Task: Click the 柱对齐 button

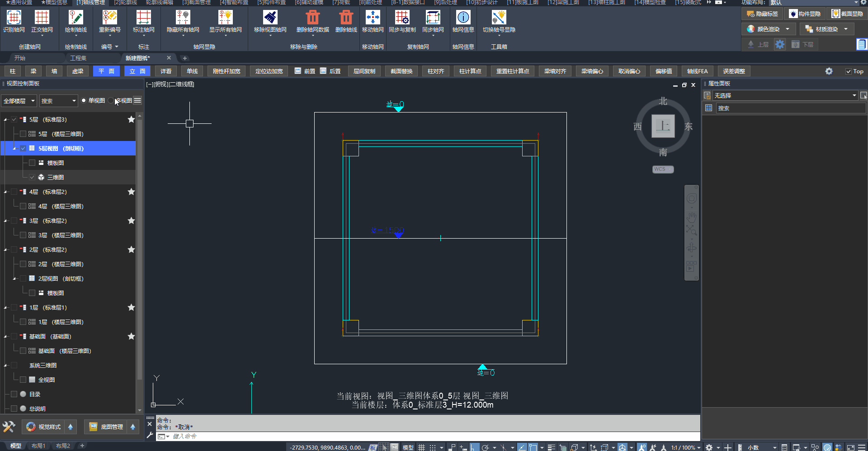Action: click(436, 71)
